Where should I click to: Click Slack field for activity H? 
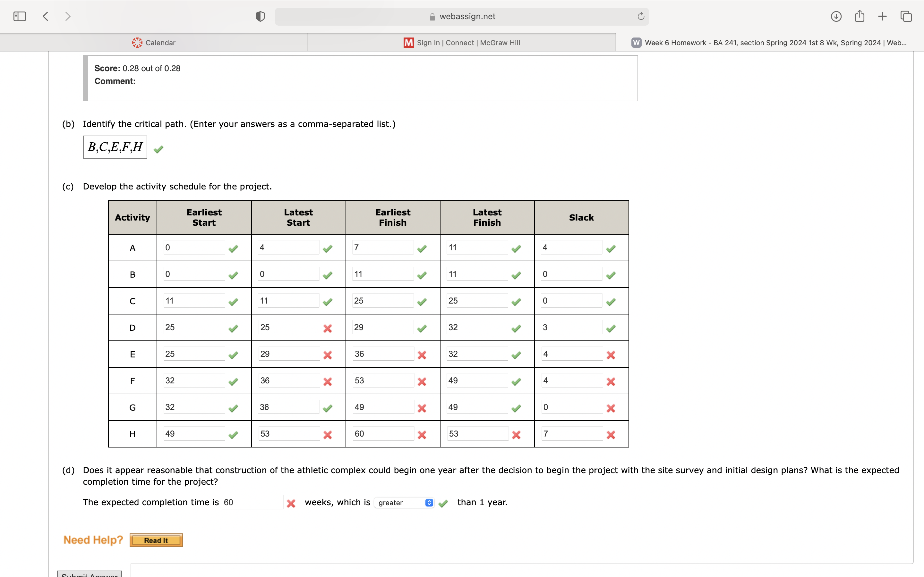click(572, 433)
